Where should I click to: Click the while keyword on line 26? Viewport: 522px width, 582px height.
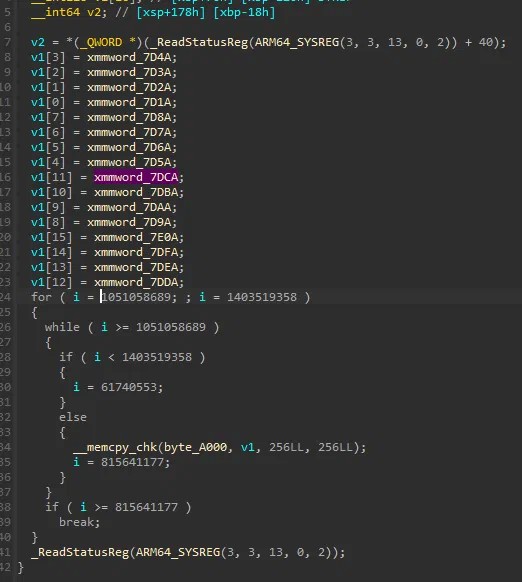[x=62, y=327]
